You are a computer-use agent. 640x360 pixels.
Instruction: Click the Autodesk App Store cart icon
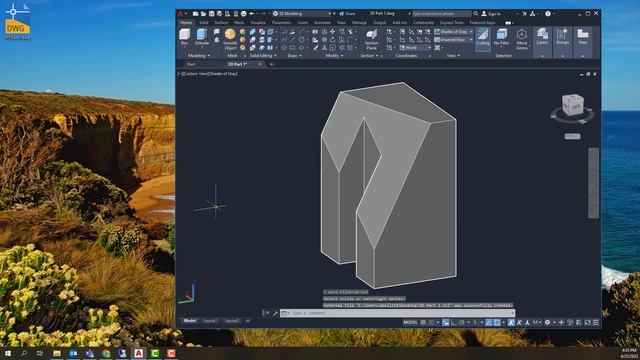[x=524, y=13]
